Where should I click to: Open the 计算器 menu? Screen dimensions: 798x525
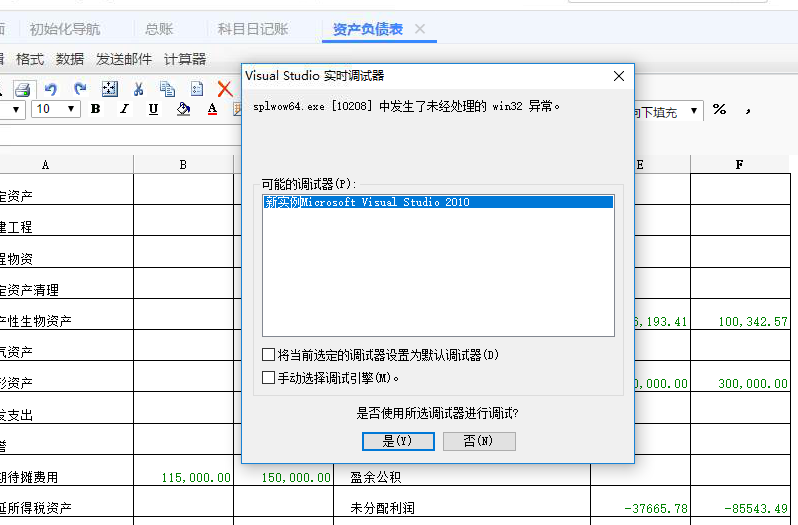pos(185,59)
